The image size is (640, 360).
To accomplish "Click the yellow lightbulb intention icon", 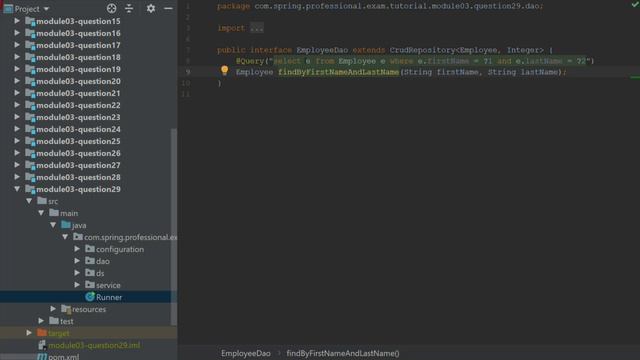I will point(224,70).
